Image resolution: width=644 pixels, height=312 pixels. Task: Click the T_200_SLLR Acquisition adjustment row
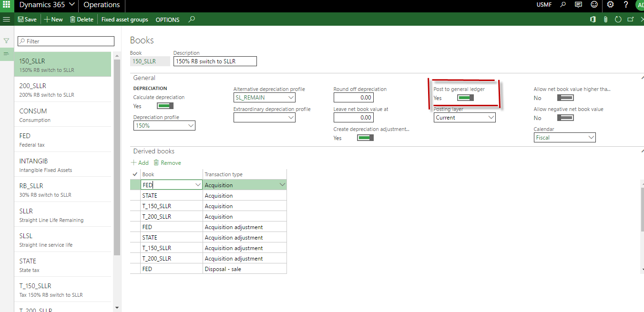tap(208, 259)
